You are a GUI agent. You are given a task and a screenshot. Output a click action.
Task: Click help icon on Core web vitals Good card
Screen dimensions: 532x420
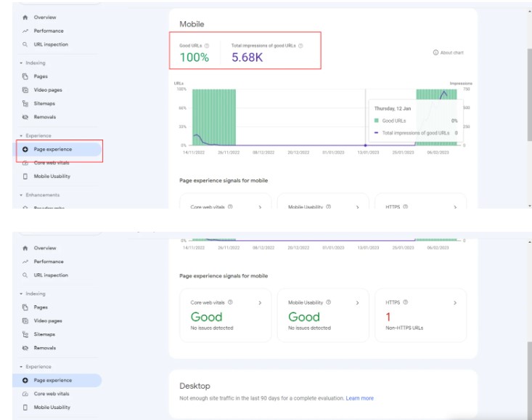pos(230,302)
